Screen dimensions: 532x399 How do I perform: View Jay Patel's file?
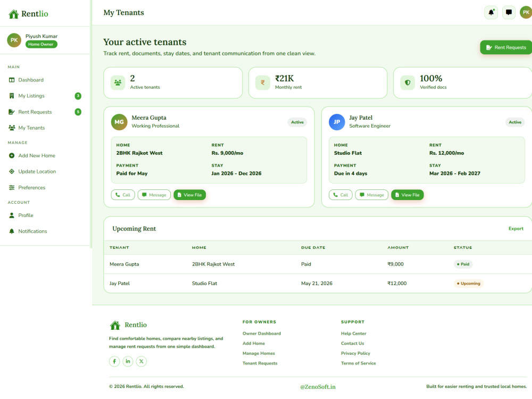click(x=407, y=195)
